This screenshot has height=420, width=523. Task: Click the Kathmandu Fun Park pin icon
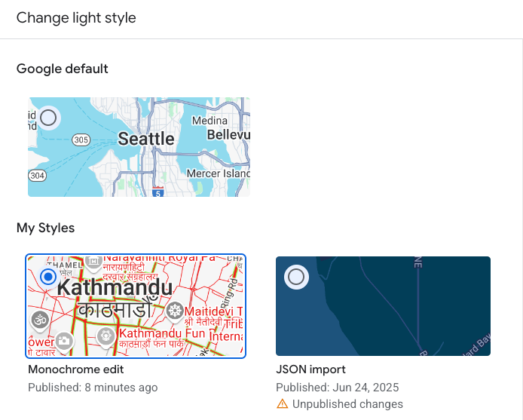(106, 335)
